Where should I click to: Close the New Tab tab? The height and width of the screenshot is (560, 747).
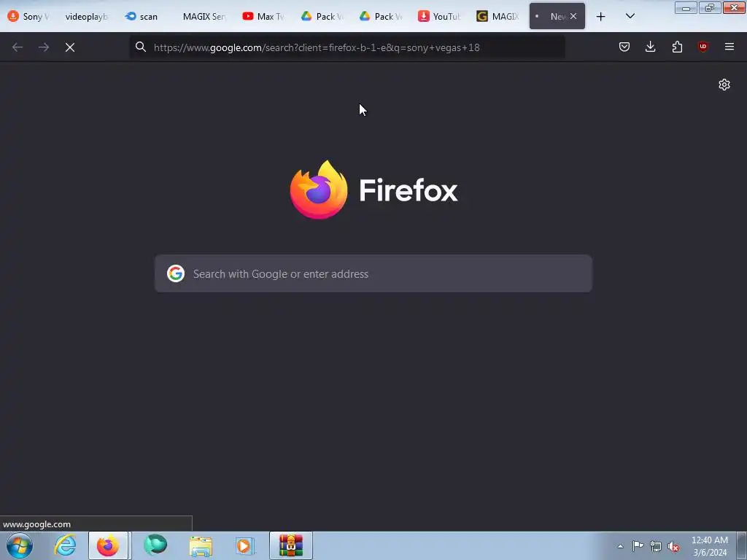(x=573, y=16)
